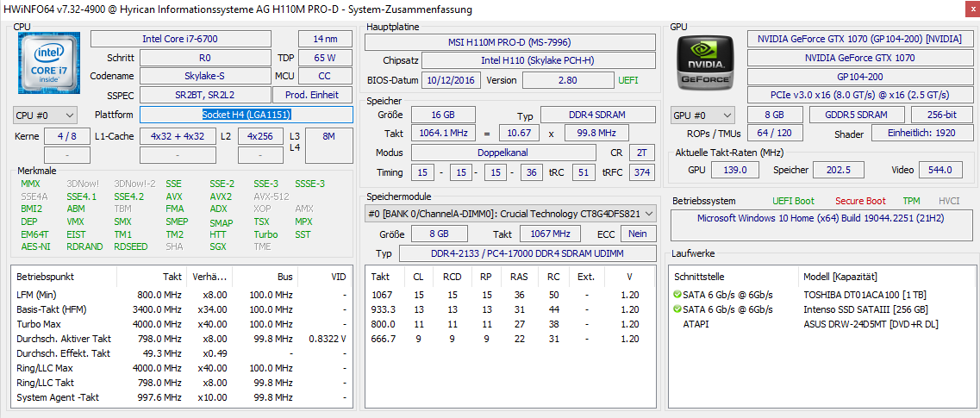This screenshot has height=418, width=980.
Task: Click the MSI H110M PRO-D mainboard field
Action: coord(510,42)
